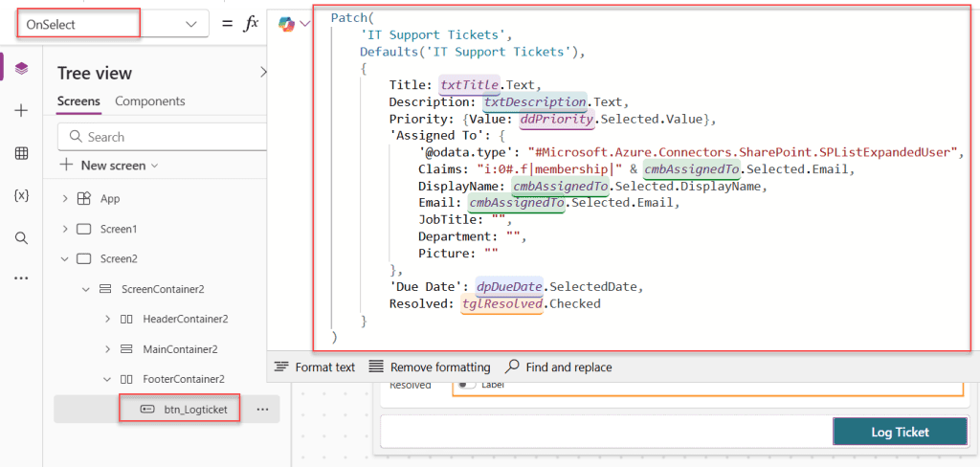
Task: Click the ScreenContainer2 container icon
Action: pos(105,289)
